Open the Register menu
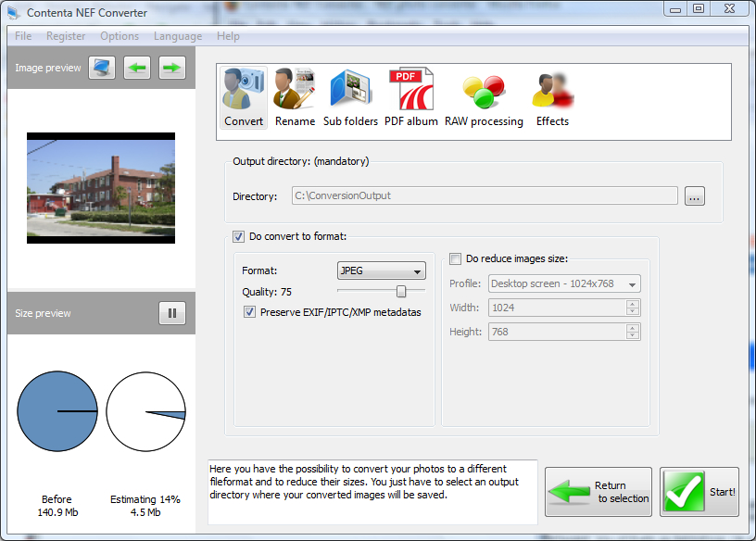This screenshot has height=541, width=756. click(66, 36)
